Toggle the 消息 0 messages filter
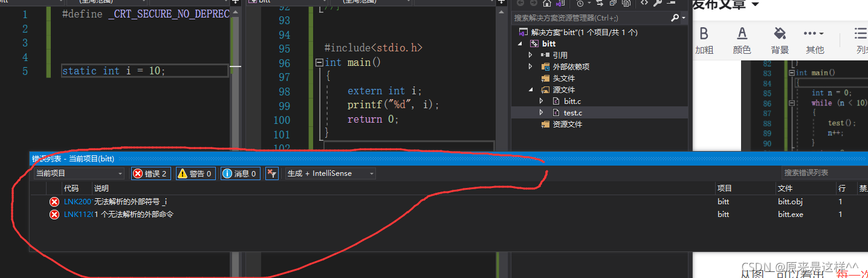This screenshot has height=278, width=868. tap(240, 173)
